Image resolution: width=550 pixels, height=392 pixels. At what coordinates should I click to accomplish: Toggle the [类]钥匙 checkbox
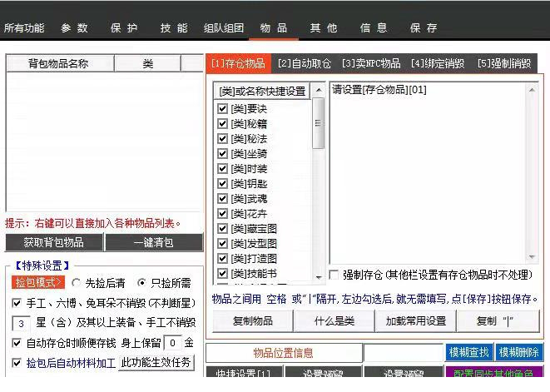(222, 184)
